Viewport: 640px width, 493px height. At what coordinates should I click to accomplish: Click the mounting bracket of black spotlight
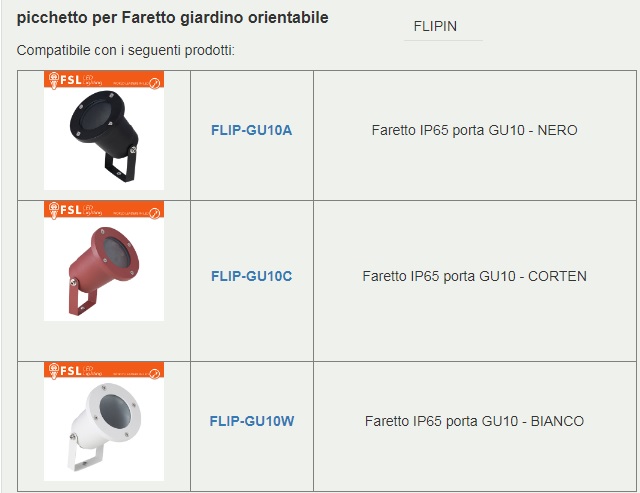pyautogui.click(x=121, y=165)
